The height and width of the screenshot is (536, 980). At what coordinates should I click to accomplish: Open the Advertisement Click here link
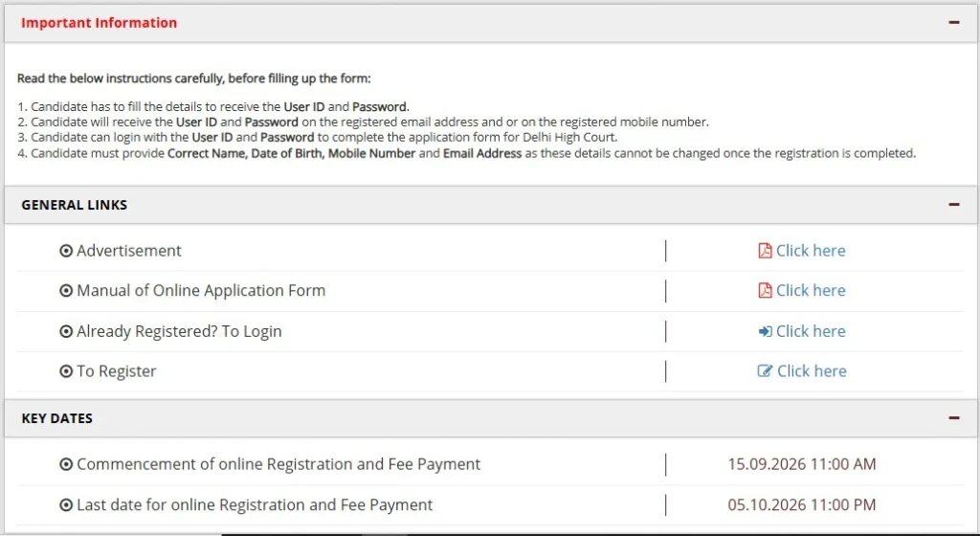(x=811, y=251)
